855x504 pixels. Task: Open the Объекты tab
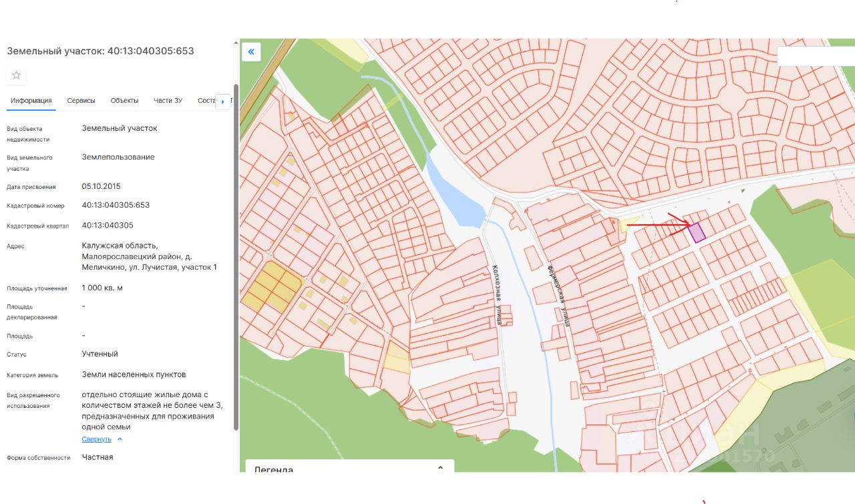pos(124,101)
